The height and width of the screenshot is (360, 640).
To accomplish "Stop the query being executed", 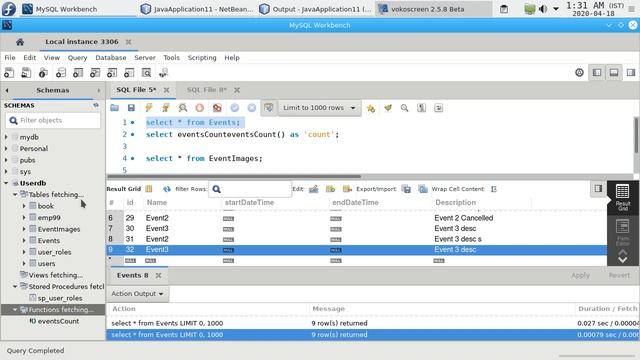I will pyautogui.click(x=200, y=108).
